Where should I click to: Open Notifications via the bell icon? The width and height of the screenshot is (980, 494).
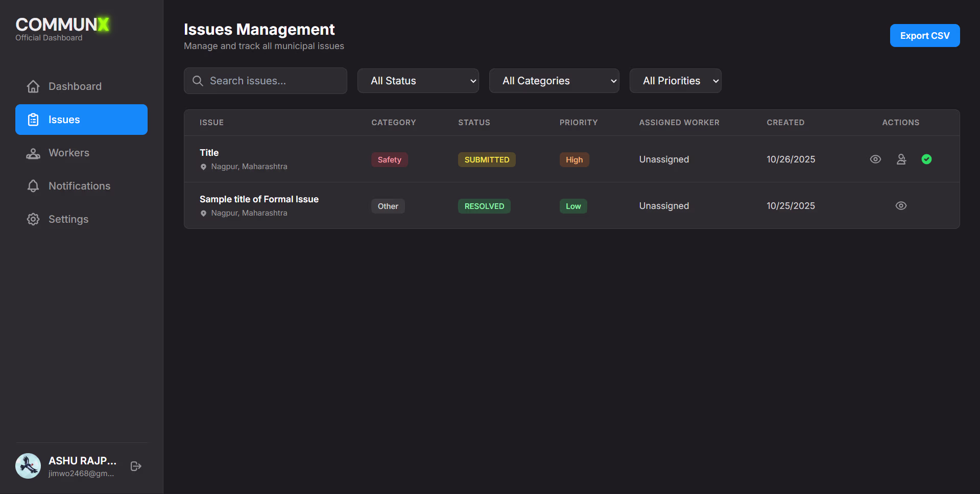[x=33, y=185]
